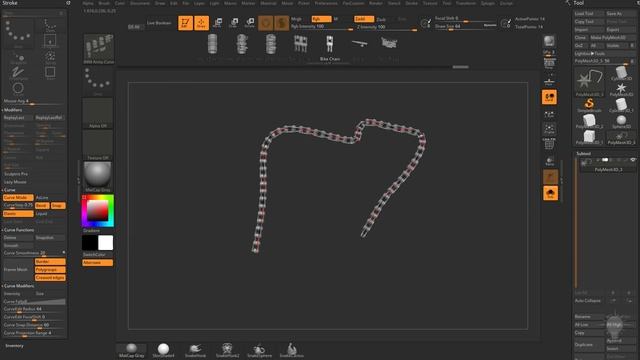
Task: Click the ReplayLast button
Action: 18,118
